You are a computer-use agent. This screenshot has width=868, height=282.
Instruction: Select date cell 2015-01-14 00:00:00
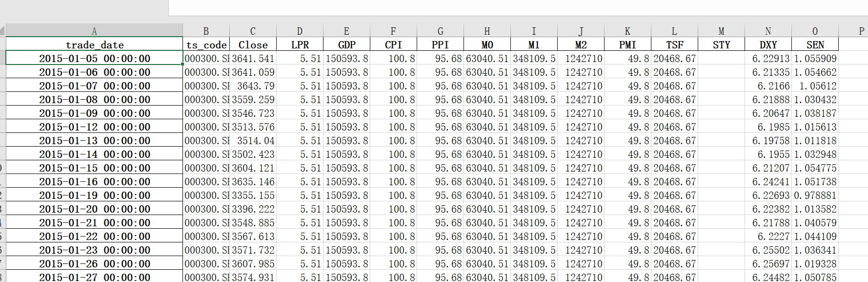94,154
